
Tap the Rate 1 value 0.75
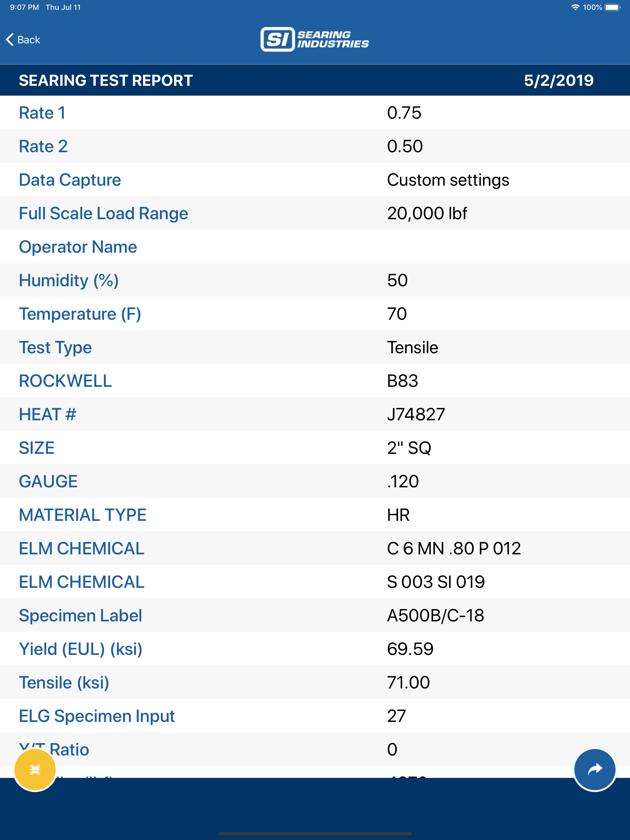coord(404,113)
